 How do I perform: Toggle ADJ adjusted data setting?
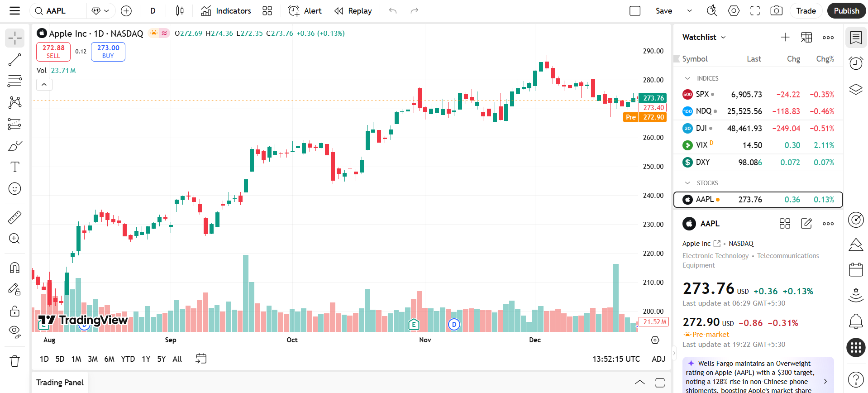(x=658, y=359)
